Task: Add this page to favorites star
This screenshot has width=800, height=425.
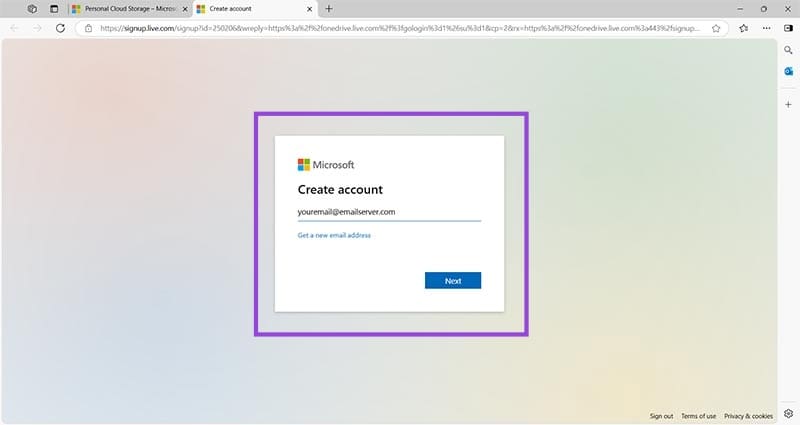Action: pyautogui.click(x=716, y=29)
